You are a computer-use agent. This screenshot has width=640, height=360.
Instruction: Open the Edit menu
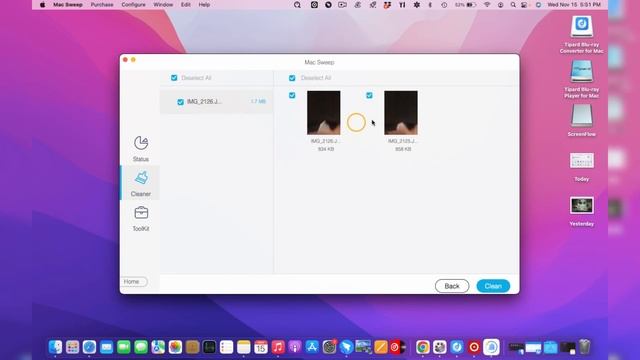coord(186,5)
